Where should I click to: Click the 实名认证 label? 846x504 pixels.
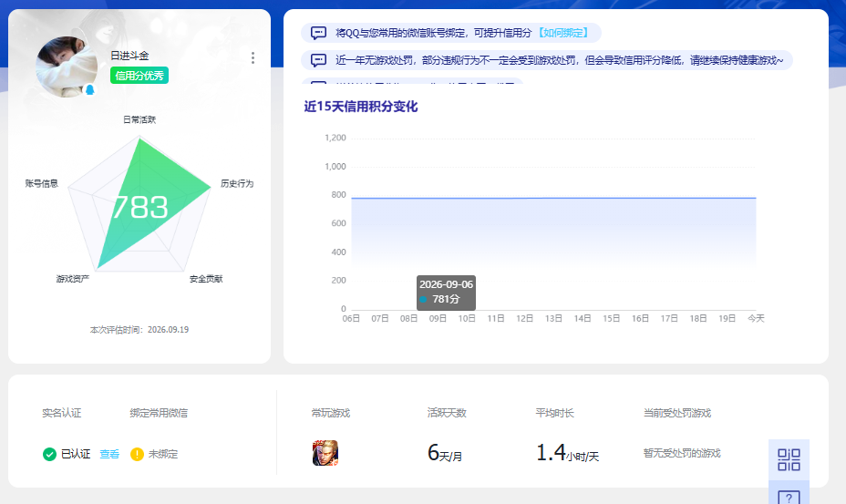(x=61, y=413)
